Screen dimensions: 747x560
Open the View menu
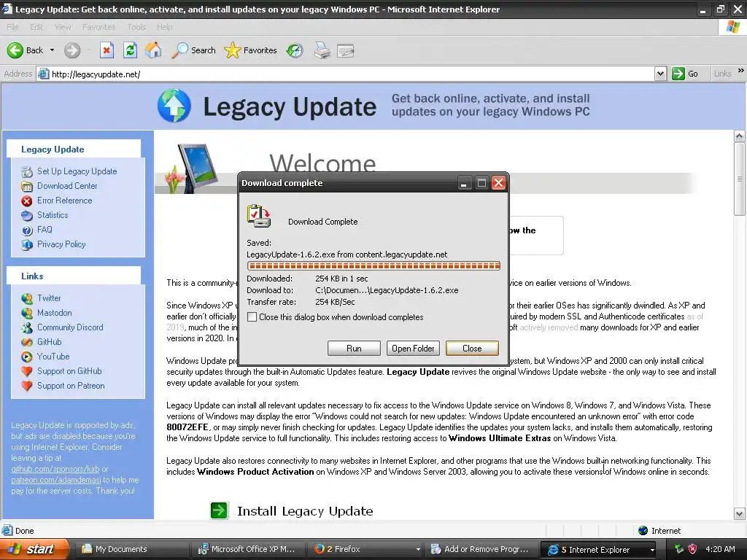63,27
